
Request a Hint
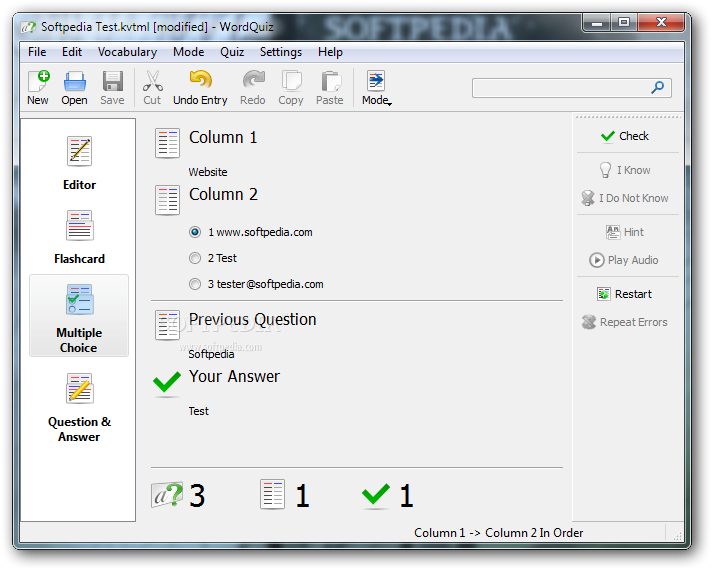[625, 232]
